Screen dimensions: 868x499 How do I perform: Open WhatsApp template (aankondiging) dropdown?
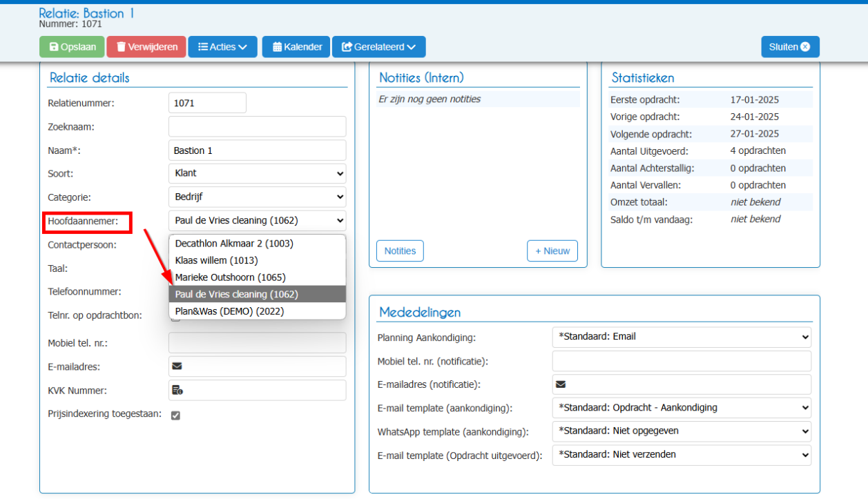(682, 431)
